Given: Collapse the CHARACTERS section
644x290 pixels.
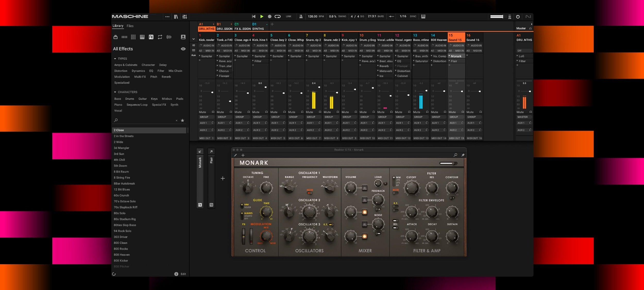Looking at the screenshot, I should [115, 92].
